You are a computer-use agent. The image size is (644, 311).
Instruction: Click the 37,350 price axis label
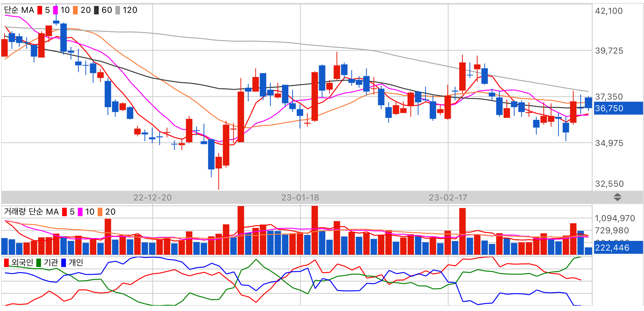tap(609, 97)
